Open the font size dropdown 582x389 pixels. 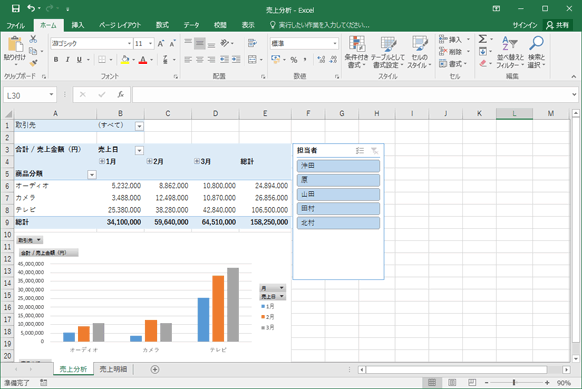pos(150,43)
